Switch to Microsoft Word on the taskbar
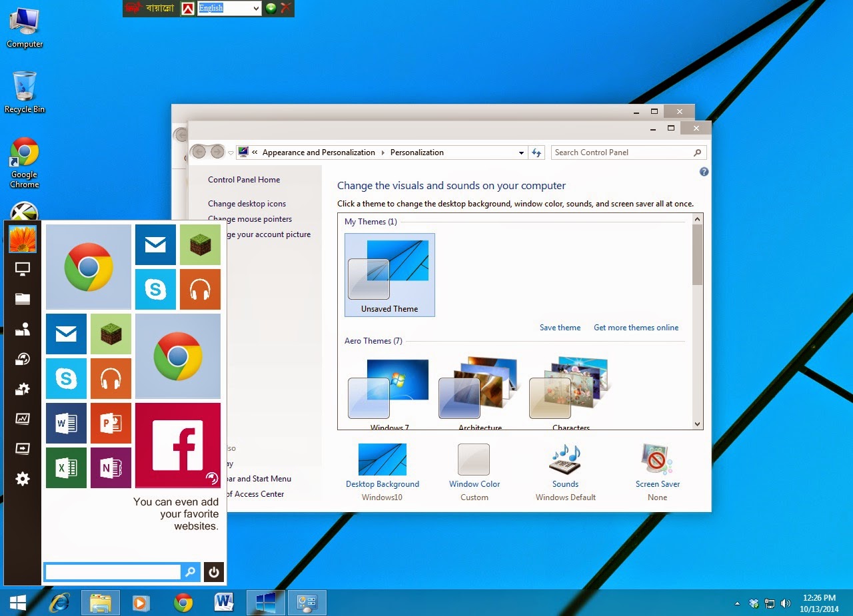The height and width of the screenshot is (616, 853). point(225,603)
